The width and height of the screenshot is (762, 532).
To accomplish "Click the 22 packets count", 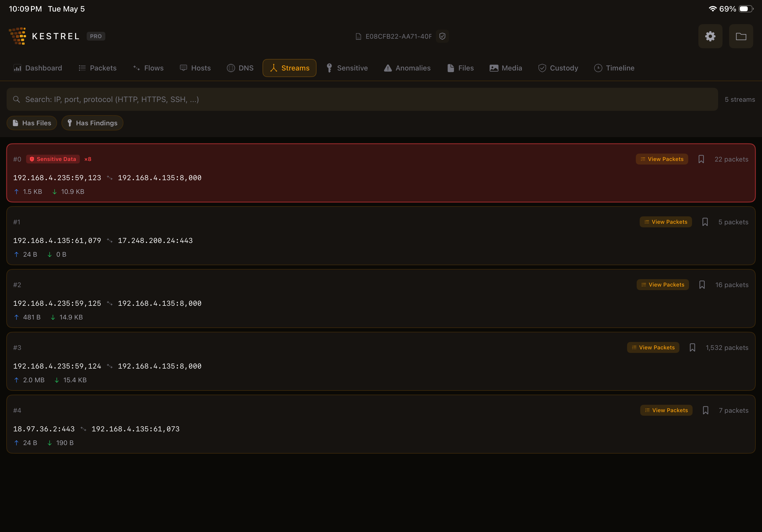I will pos(732,159).
